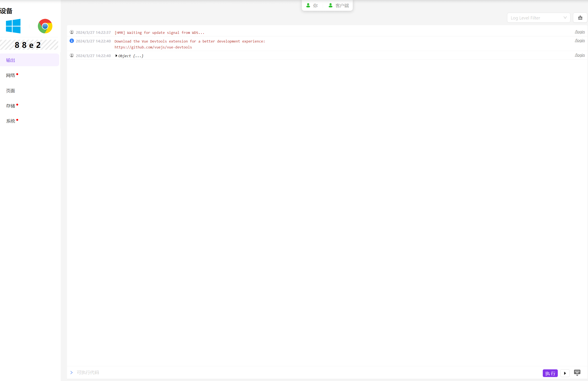Switch to the 网络 network tab
This screenshot has height=381, width=588.
pos(11,75)
